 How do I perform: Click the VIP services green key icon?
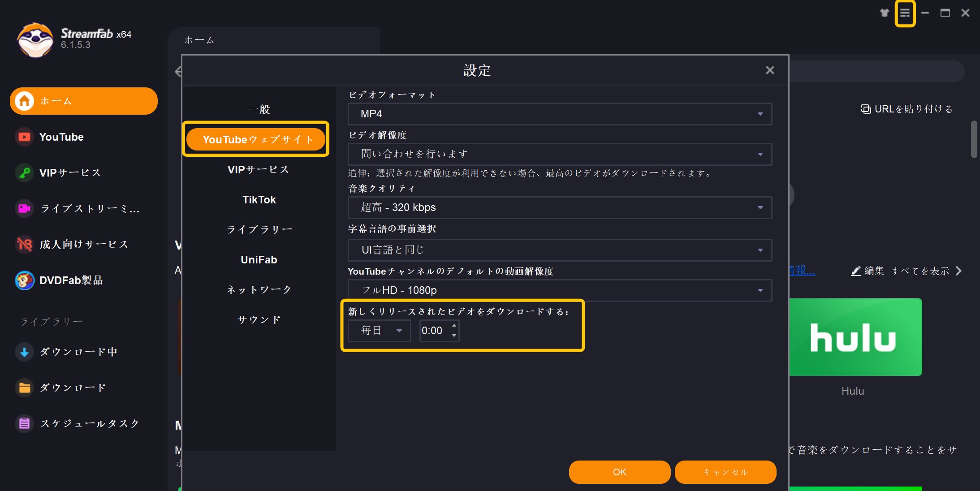[x=25, y=172]
